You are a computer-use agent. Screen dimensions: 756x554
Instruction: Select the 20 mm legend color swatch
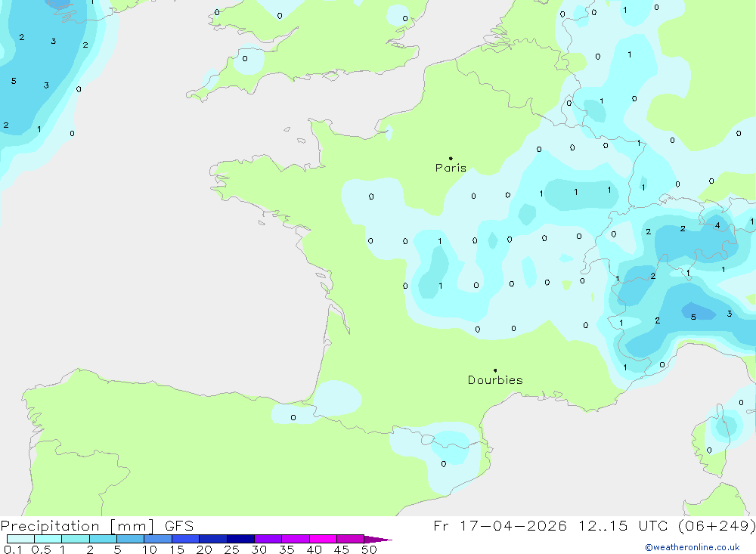click(x=212, y=539)
